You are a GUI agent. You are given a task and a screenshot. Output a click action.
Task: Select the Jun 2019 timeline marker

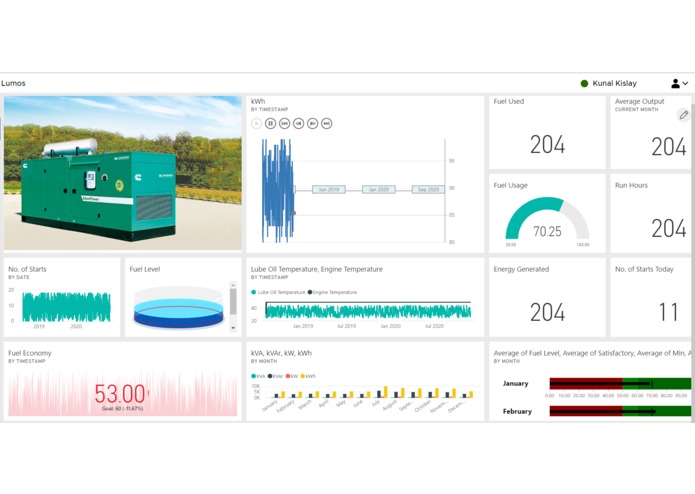329,189
